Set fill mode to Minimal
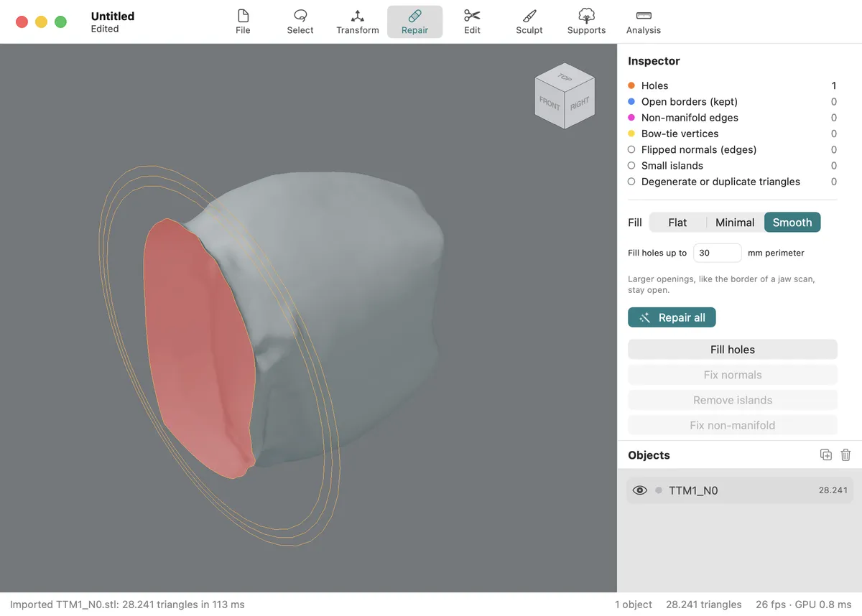Screen dimensions: 862x616 (735, 223)
